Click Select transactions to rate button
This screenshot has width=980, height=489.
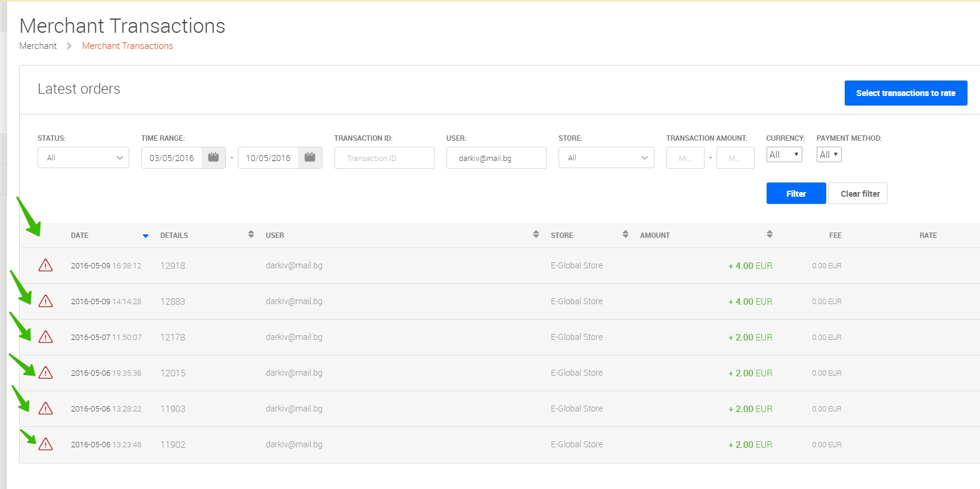click(905, 93)
